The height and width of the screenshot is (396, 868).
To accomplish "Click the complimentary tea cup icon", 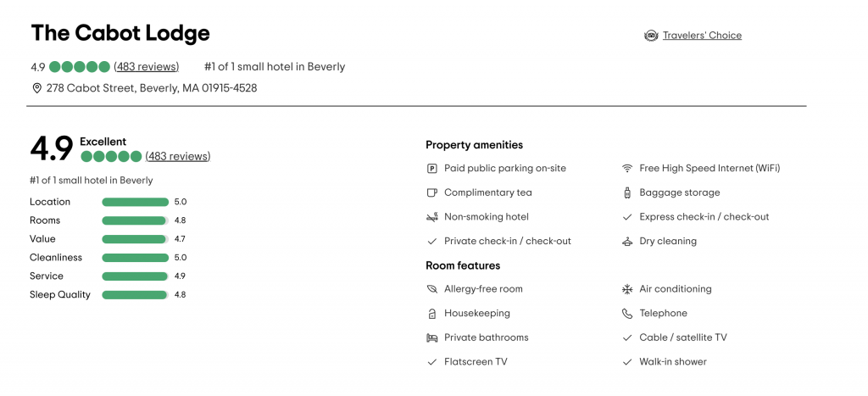I will pos(431,192).
